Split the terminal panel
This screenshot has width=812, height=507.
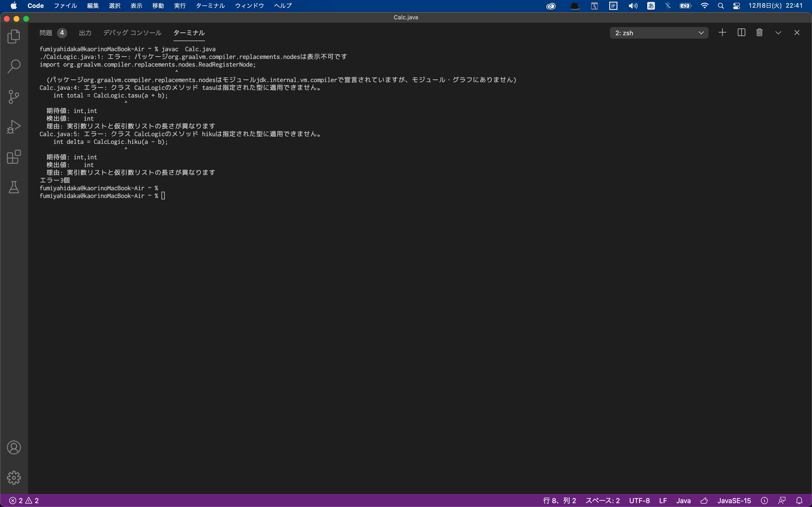pos(741,33)
